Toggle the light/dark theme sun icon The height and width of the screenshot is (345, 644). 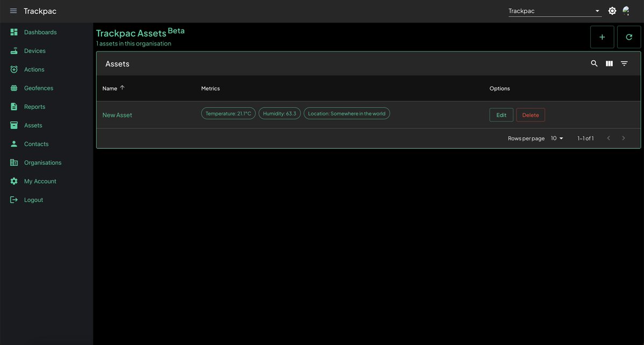coord(612,11)
